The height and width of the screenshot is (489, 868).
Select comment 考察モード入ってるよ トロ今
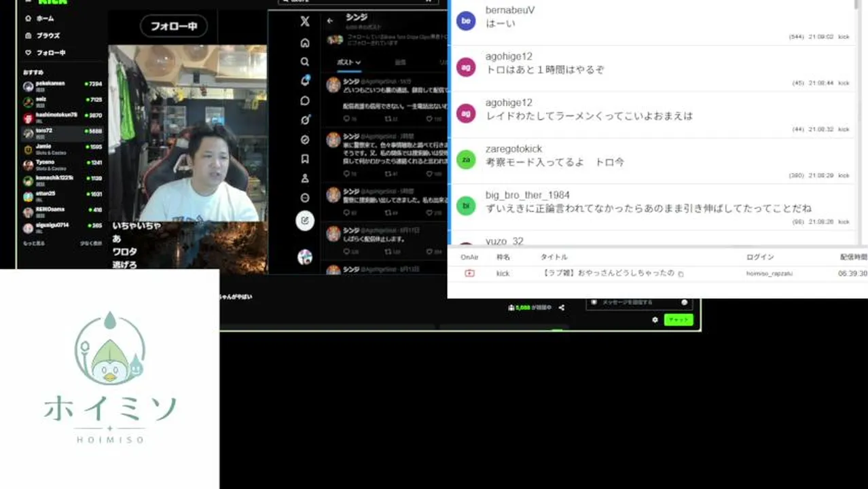point(554,162)
